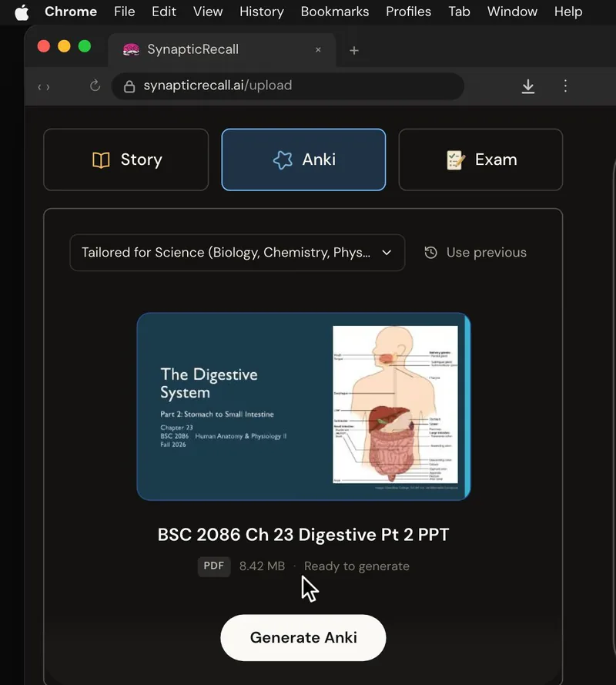Open a new browser tab

click(354, 51)
